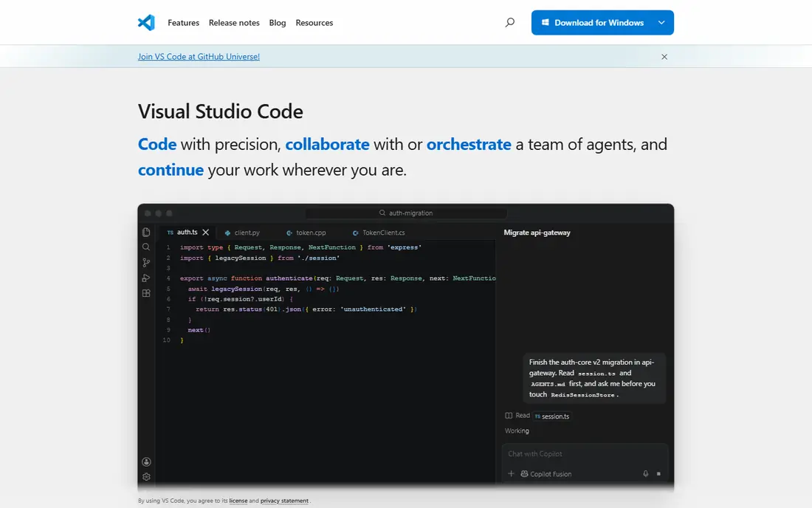Click session.ts file chip in chat
This screenshot has width=812, height=508.
point(552,416)
